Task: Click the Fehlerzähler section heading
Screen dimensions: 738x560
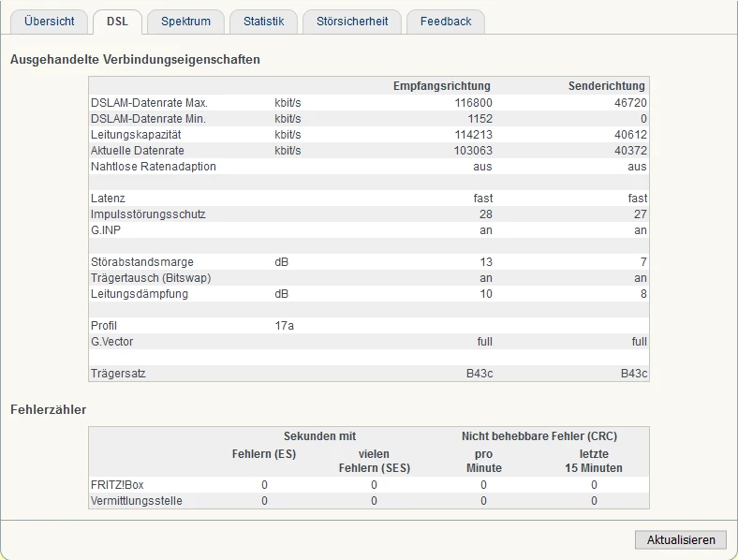Action: [49, 409]
